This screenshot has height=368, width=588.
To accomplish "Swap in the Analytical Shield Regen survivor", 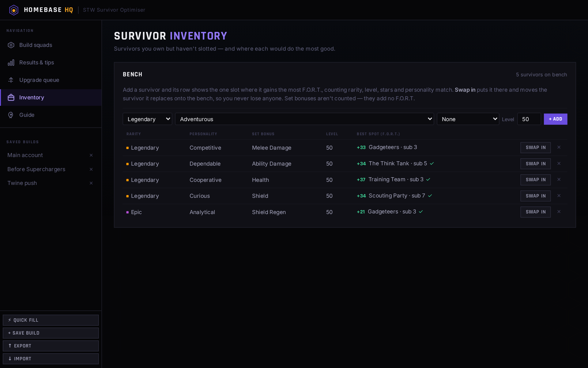I will click(536, 212).
